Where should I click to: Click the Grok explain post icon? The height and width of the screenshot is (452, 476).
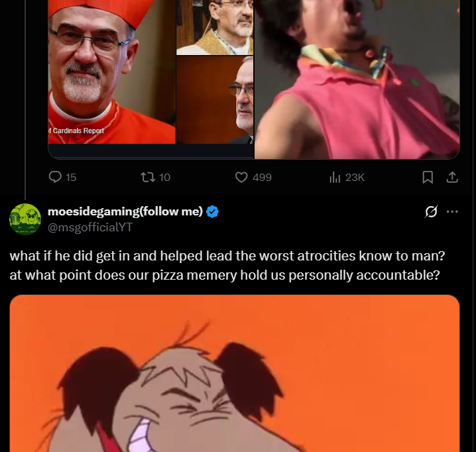click(431, 211)
